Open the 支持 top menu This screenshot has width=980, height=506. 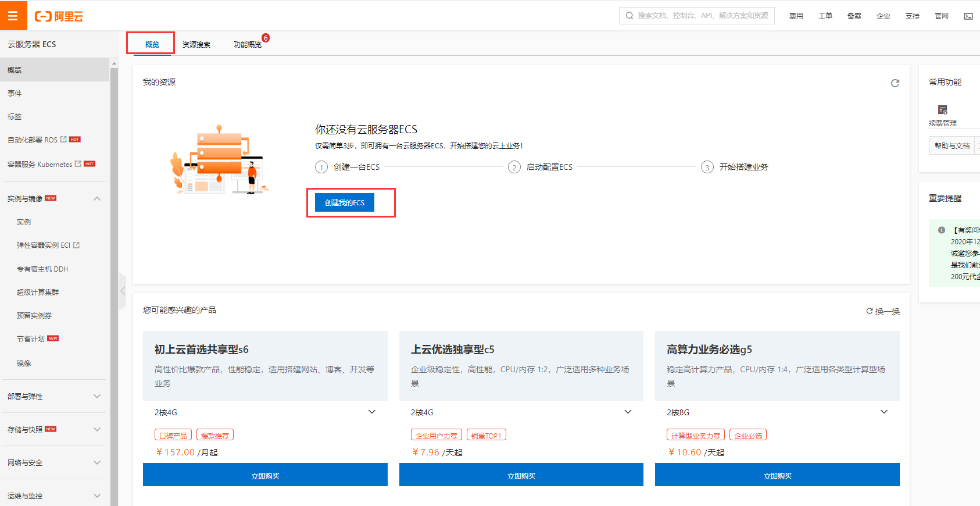[913, 16]
